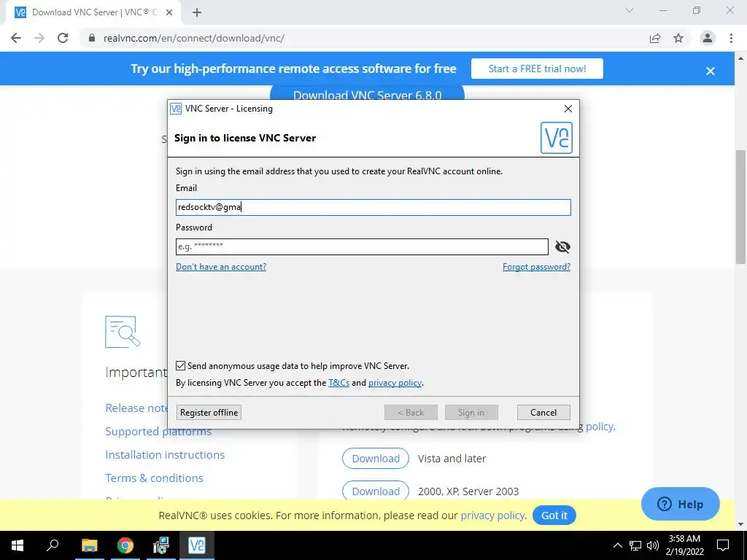Click Download VNC Server 6.8.0 button

(368, 93)
